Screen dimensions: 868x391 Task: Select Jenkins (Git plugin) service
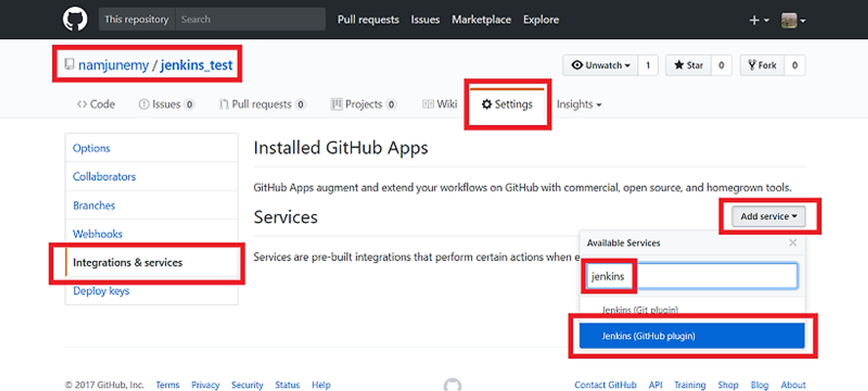click(692, 310)
